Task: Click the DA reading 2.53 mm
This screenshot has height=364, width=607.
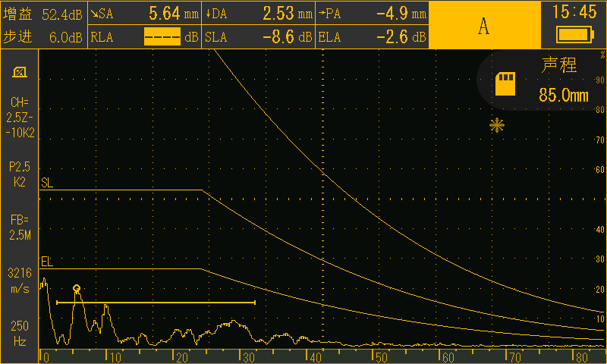Action: coord(288,14)
